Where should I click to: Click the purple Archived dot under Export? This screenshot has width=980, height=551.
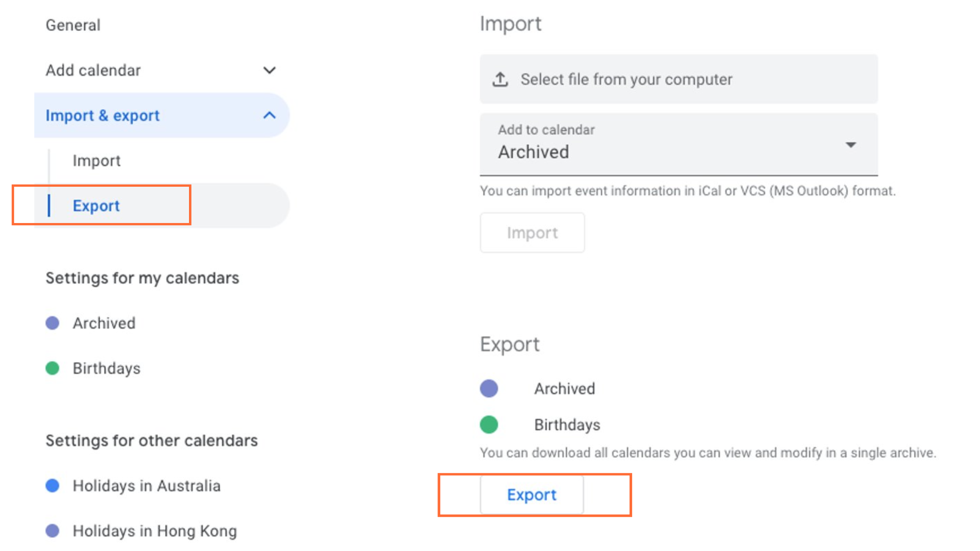click(x=489, y=388)
